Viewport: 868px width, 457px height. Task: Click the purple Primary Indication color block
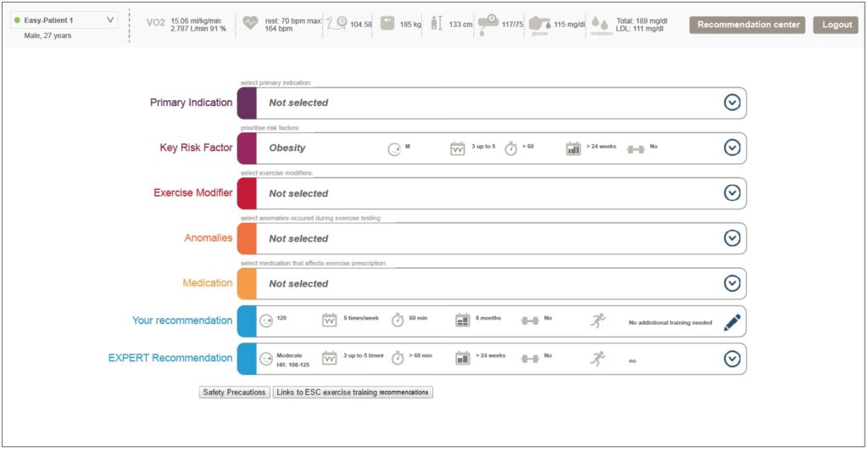[247, 103]
